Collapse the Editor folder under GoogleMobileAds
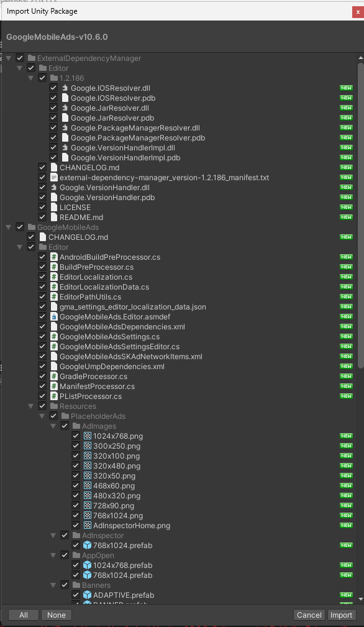The width and height of the screenshot is (364, 627). coord(19,247)
